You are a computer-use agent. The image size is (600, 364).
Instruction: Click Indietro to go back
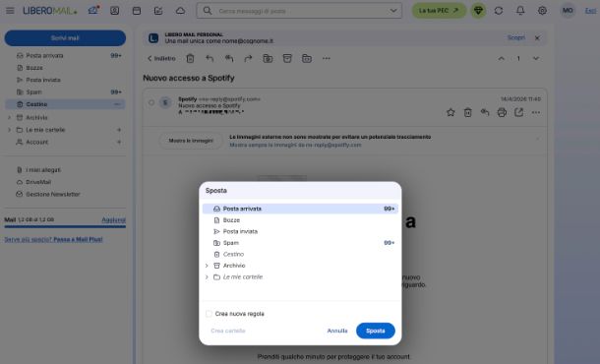[x=161, y=59]
